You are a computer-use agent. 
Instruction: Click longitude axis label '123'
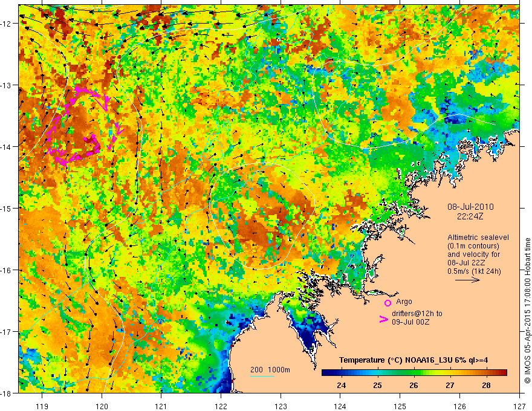click(281, 406)
